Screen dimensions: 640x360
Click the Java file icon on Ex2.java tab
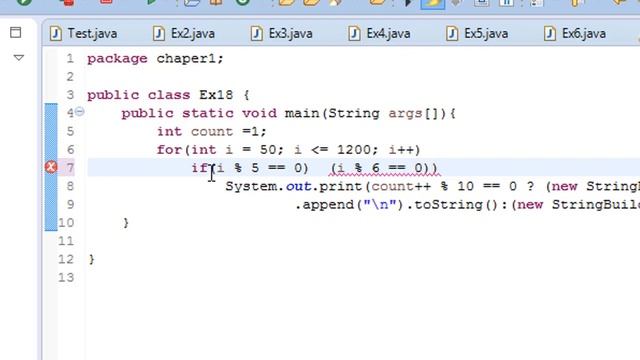pyautogui.click(x=159, y=33)
